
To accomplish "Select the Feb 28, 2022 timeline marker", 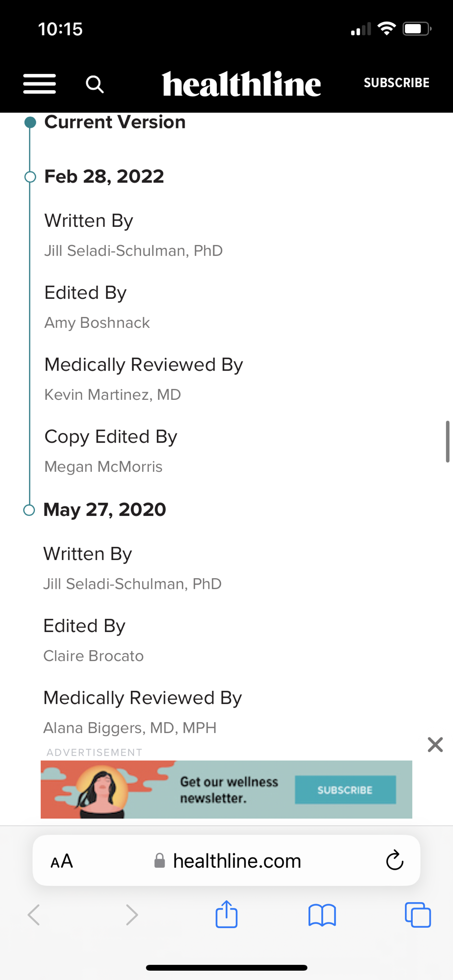I will pos(30,177).
